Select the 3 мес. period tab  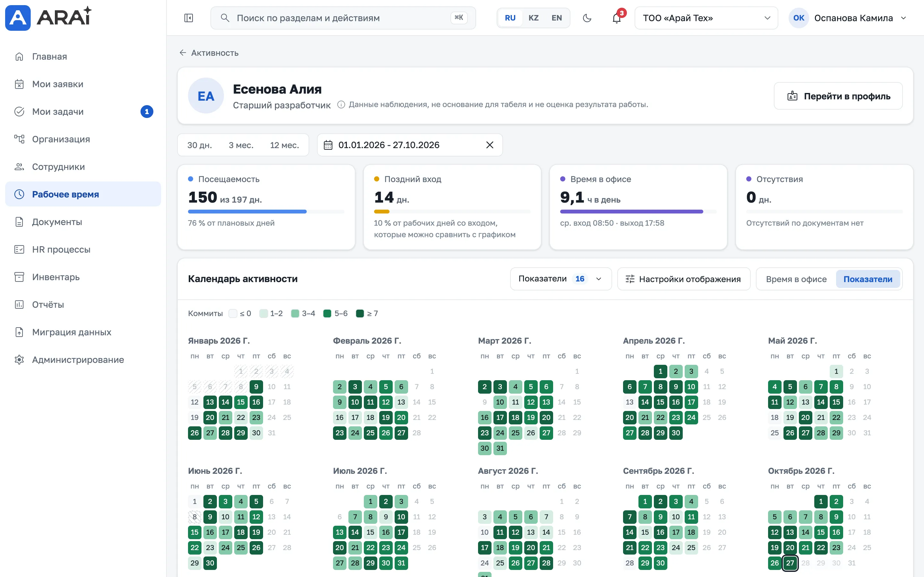click(x=241, y=145)
